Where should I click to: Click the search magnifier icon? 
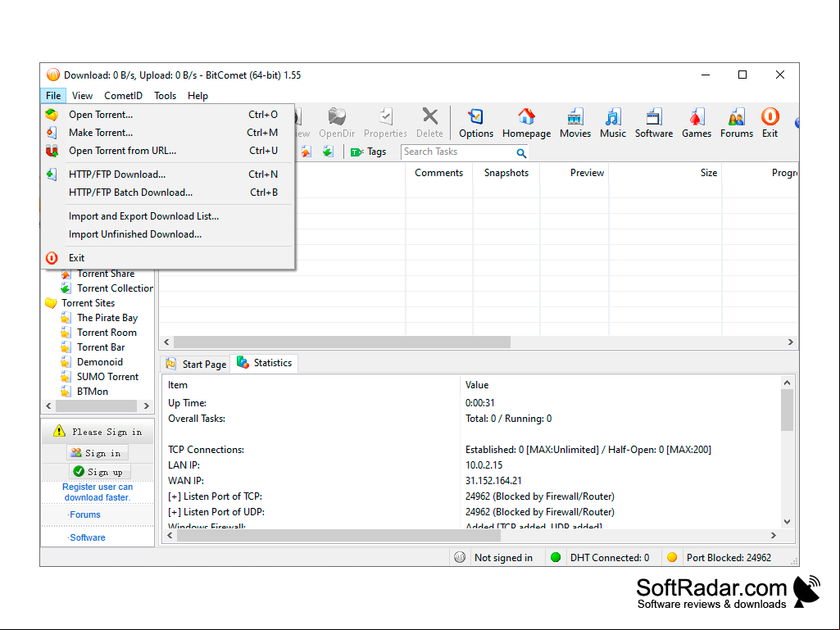click(520, 153)
